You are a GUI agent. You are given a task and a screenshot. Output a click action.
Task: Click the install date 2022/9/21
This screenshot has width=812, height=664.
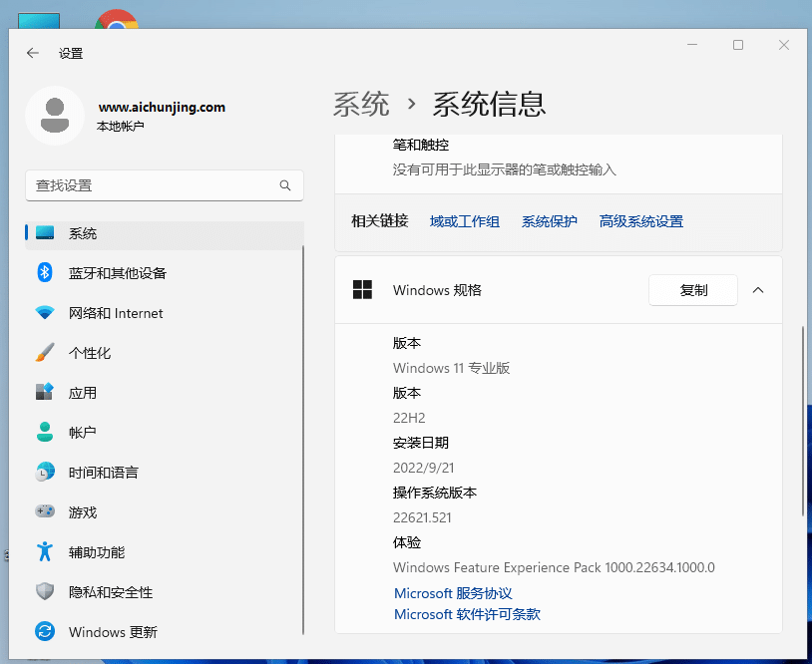[424, 468]
